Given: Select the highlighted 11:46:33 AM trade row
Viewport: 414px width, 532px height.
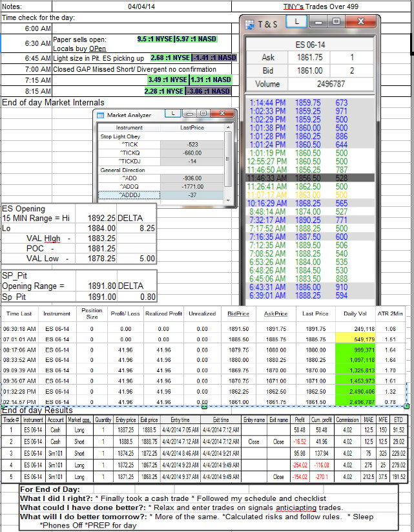Looking at the screenshot, I should click(310, 178).
